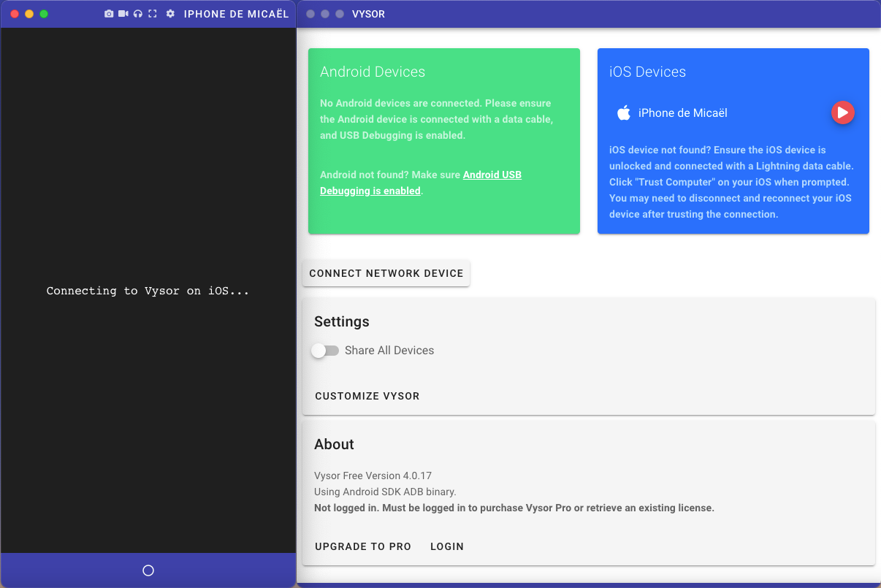Image resolution: width=881 pixels, height=588 pixels.
Task: Click the Connecting to Vysor on iOS screen
Action: click(x=148, y=291)
